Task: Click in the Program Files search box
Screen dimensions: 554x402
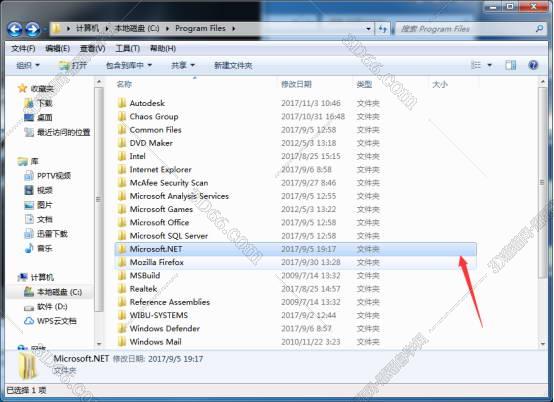Action: pos(466,29)
